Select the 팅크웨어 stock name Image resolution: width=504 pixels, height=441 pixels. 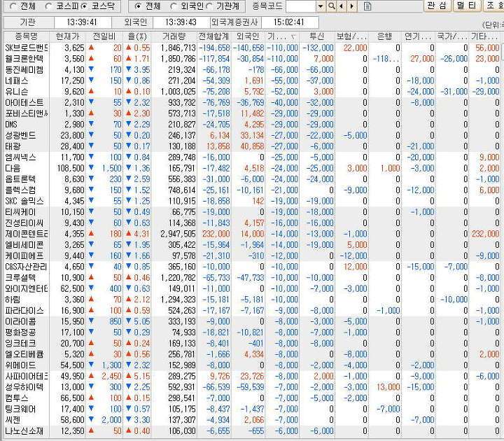[20, 409]
